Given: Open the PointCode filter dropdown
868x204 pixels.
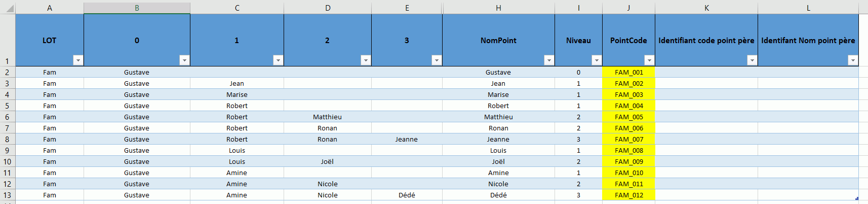Looking at the screenshot, I should [649, 60].
